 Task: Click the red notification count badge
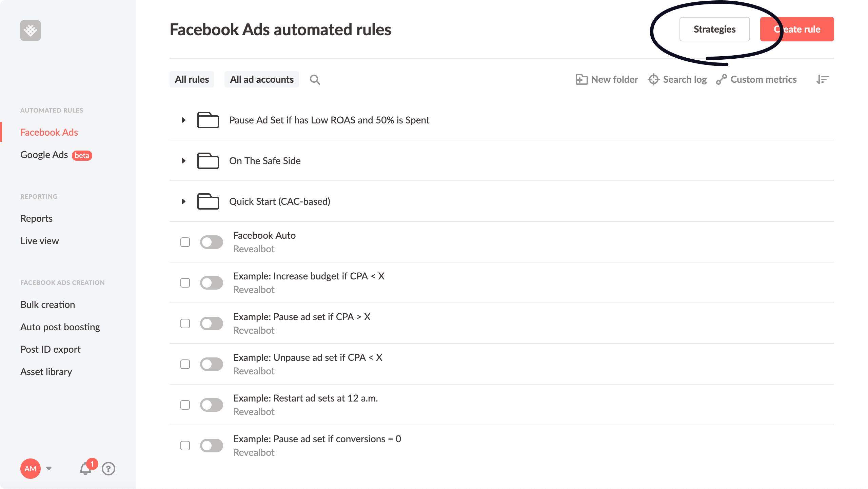pos(92,464)
